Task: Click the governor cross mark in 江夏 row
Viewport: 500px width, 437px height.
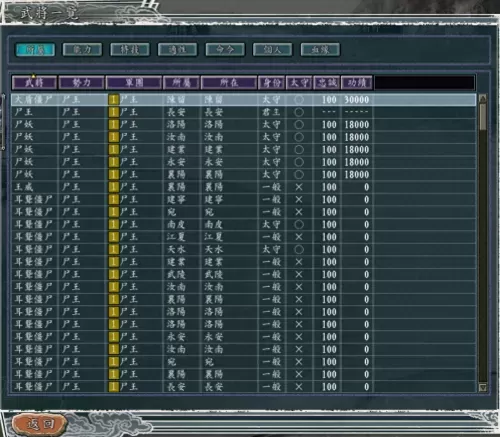Action: (x=299, y=237)
